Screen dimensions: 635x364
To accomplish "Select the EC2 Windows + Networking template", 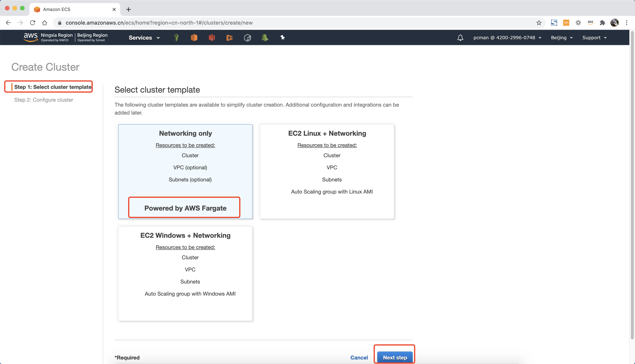I will pyautogui.click(x=185, y=273).
